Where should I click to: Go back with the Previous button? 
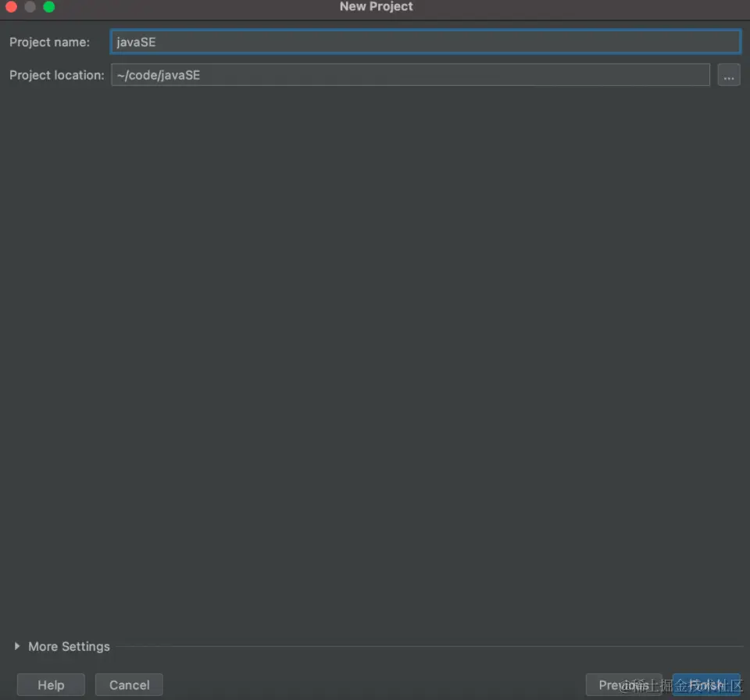[x=623, y=684]
